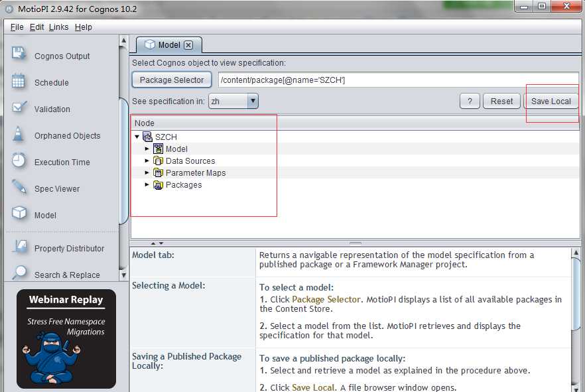Select the Cognos Output label
Viewport: 585px width, 392px height.
(x=62, y=56)
